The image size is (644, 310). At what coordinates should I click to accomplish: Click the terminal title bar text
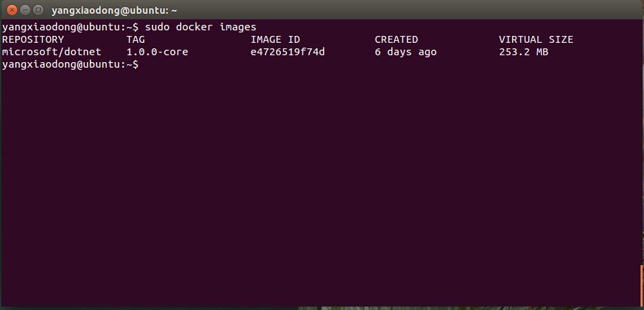(114, 10)
